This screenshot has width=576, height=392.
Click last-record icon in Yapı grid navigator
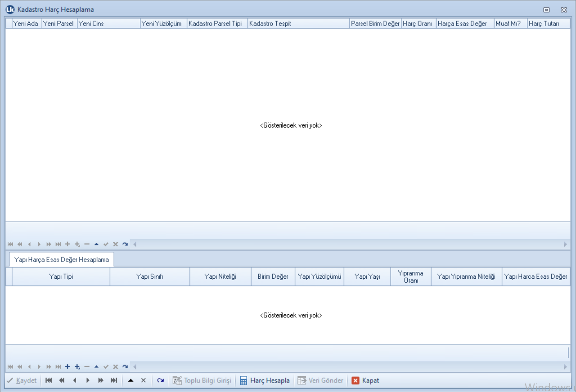click(58, 367)
